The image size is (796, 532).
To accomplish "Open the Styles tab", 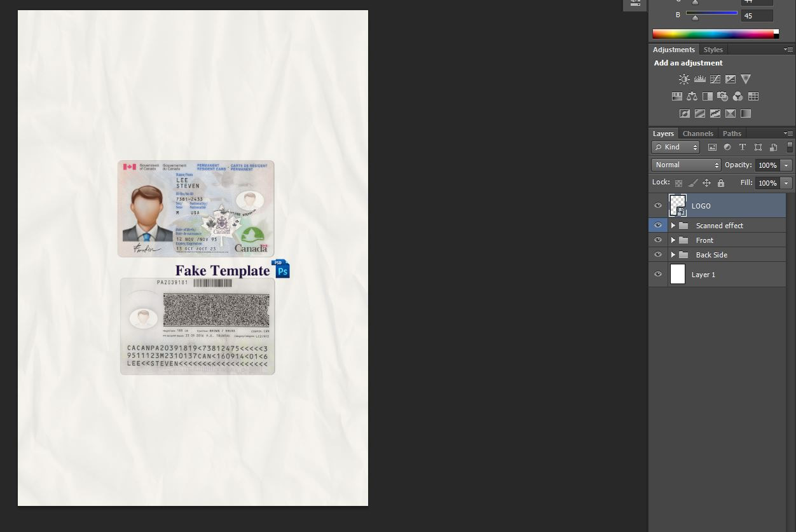I will [x=713, y=50].
